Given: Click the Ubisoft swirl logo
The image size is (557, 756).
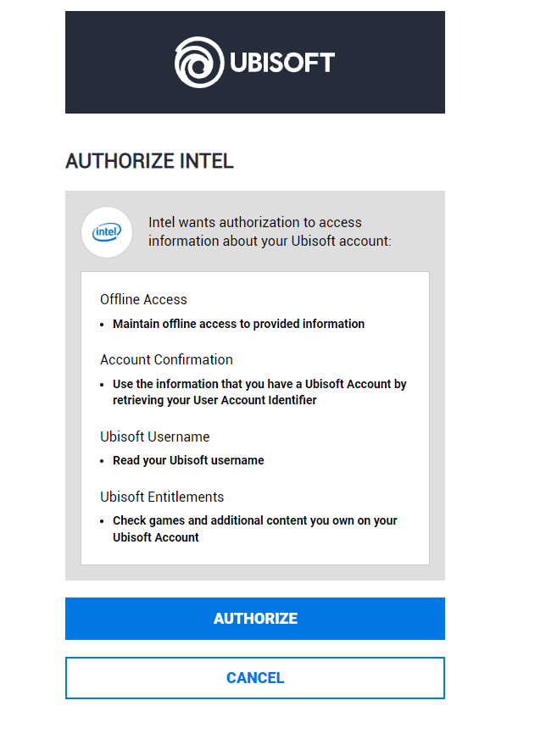Looking at the screenshot, I should pos(197,61).
